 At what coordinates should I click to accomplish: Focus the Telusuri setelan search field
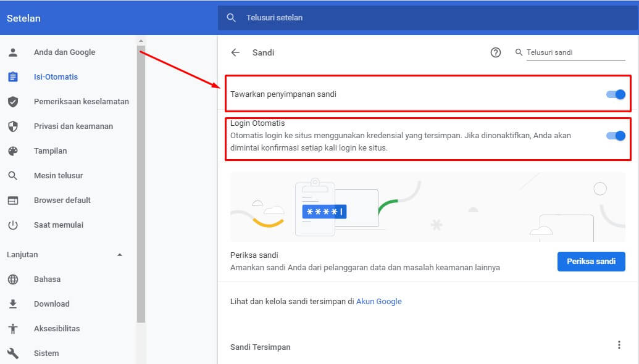[x=428, y=18]
